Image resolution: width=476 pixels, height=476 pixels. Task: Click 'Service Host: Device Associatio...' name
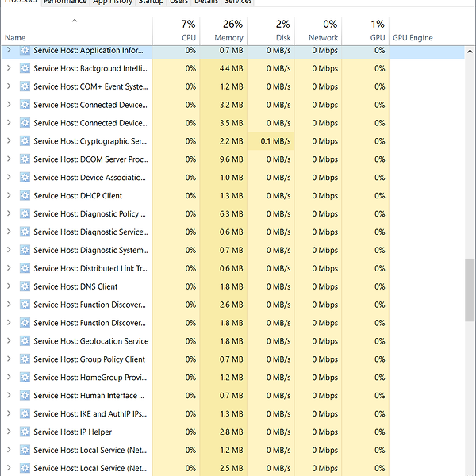[x=90, y=177]
